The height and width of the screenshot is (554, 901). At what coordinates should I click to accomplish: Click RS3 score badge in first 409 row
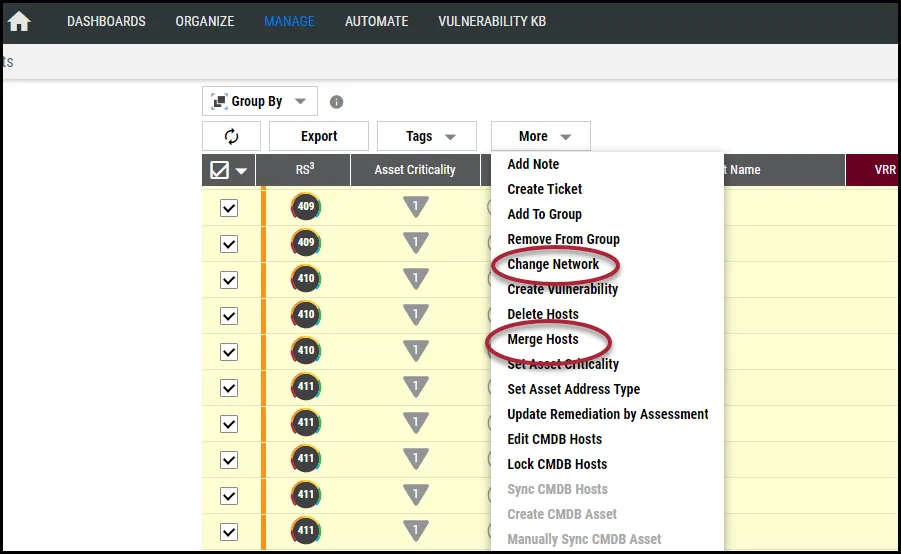tap(306, 206)
